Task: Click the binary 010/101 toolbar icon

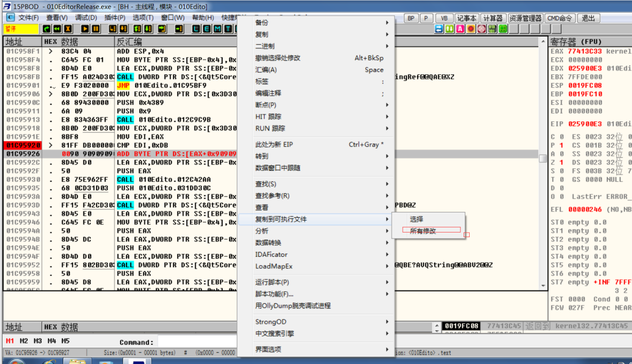Action: click(x=492, y=29)
